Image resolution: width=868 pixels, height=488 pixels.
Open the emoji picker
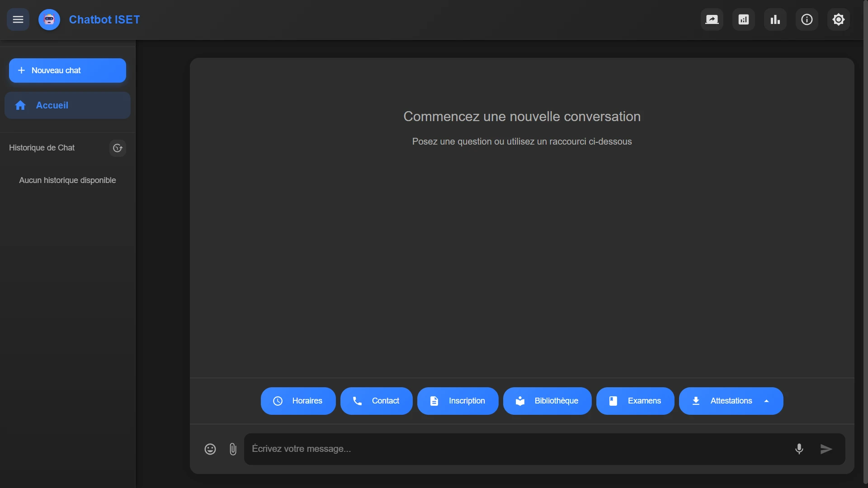[x=210, y=449]
